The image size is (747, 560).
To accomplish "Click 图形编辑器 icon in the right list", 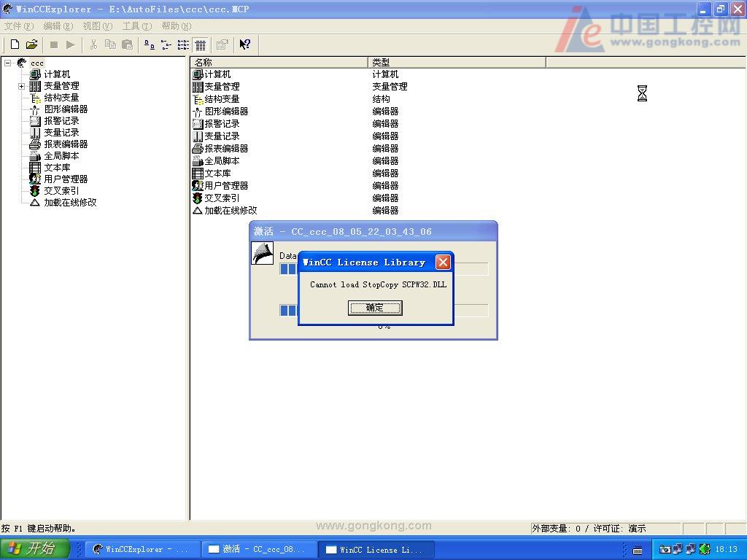I will [x=198, y=112].
